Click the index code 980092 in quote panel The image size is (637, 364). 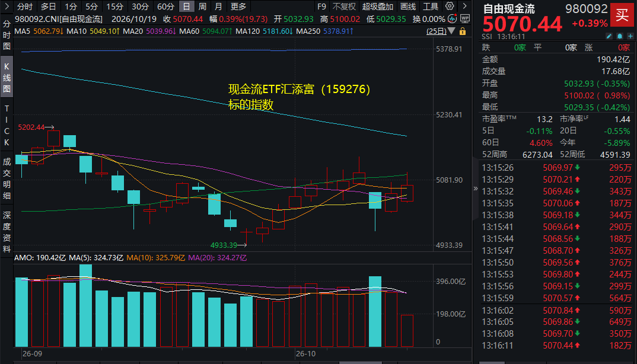pyautogui.click(x=586, y=8)
